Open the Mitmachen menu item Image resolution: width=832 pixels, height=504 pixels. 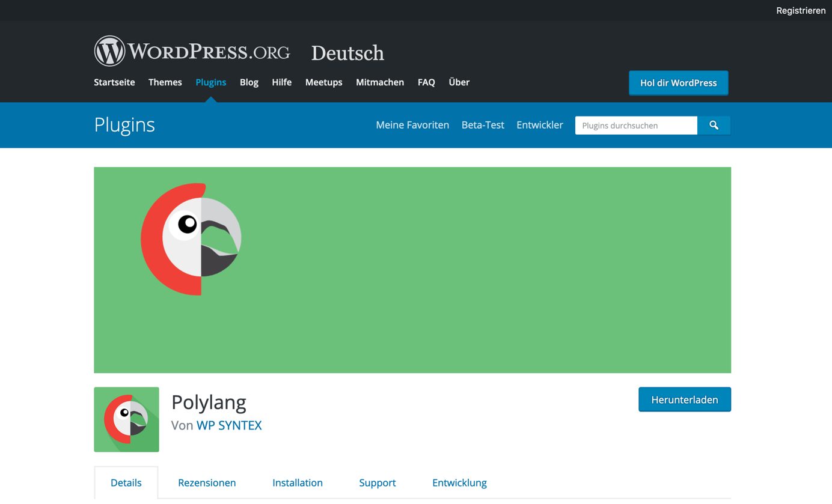pyautogui.click(x=380, y=82)
